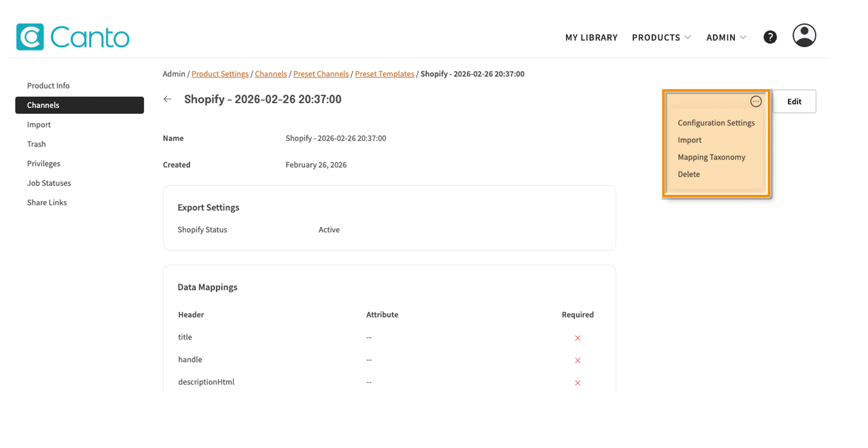
Task: Click the Required column heading
Action: [x=578, y=315]
